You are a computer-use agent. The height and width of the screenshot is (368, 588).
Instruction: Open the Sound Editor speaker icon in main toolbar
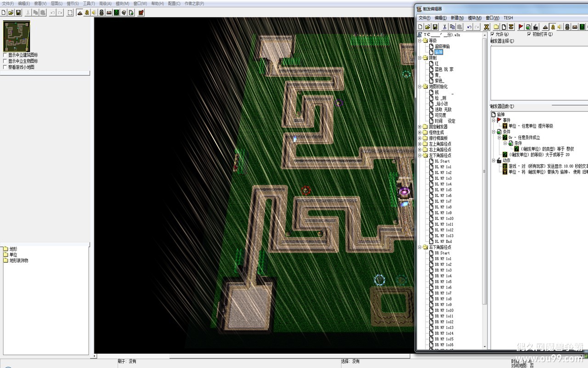(94, 13)
